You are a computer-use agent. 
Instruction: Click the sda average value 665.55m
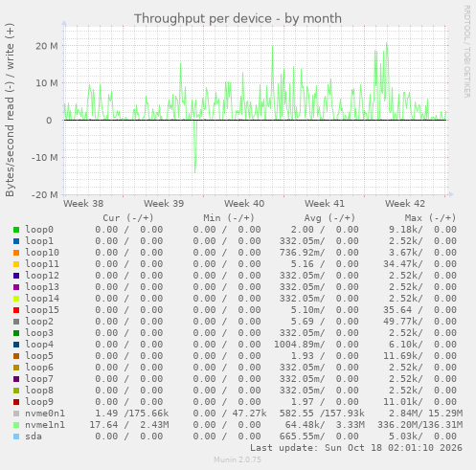302,436
